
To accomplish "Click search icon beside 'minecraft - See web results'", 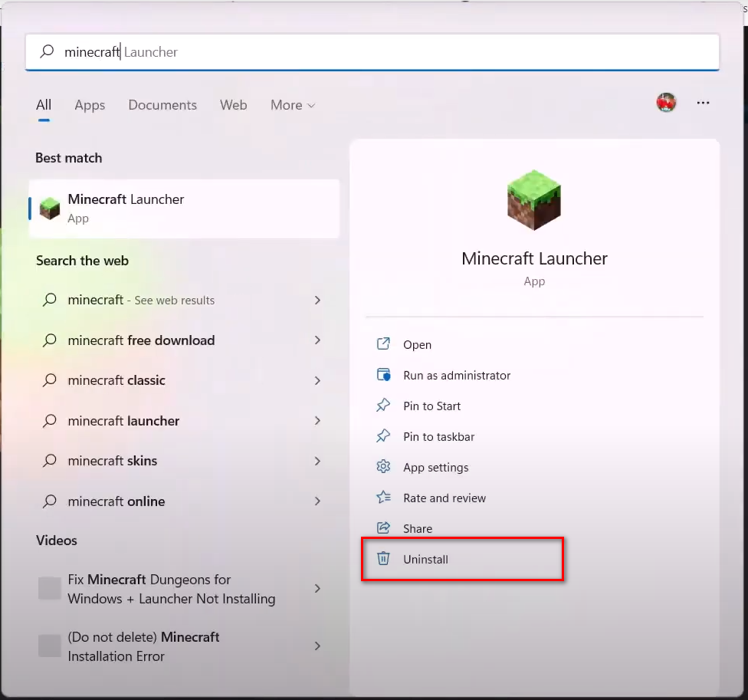I will 50,300.
